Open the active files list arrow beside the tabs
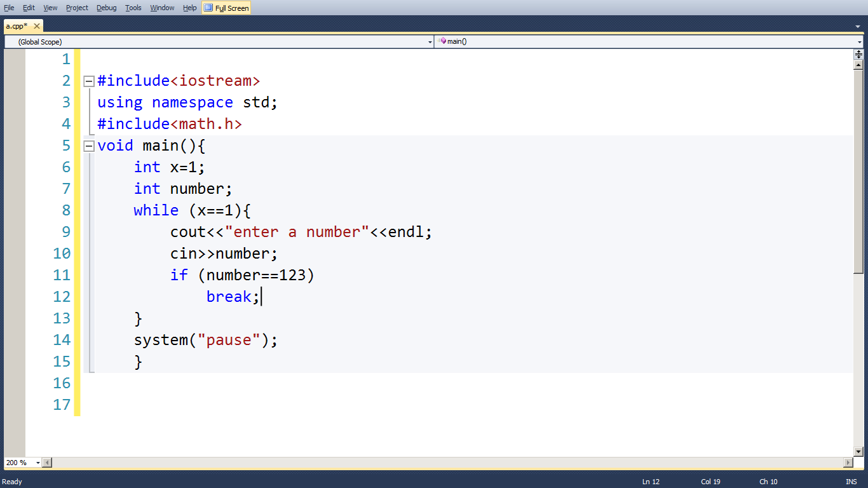Image resolution: width=868 pixels, height=488 pixels. [858, 27]
